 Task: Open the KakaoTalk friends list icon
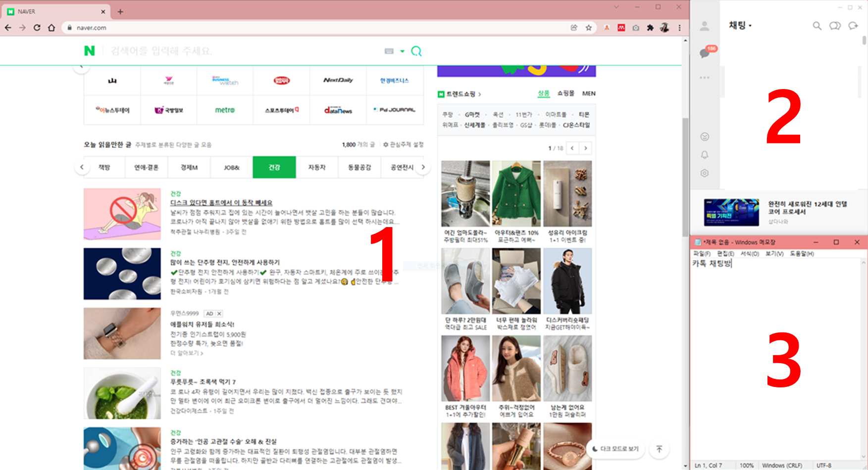704,26
